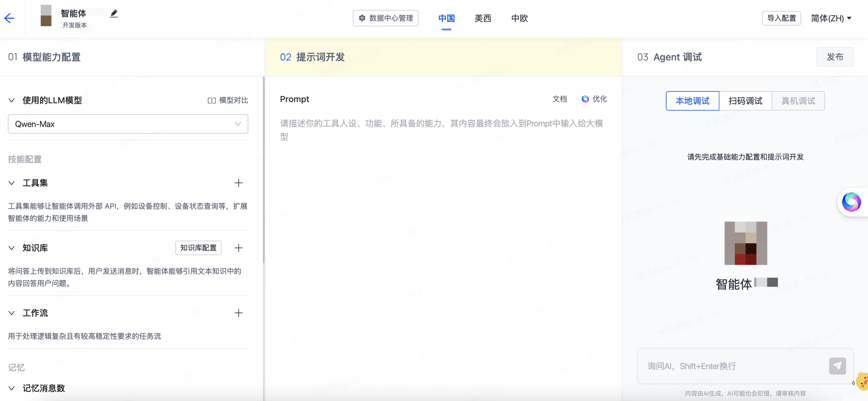This screenshot has width=868, height=401.
Task: Collapse the 使用的LLM模型 section
Action: click(x=12, y=100)
